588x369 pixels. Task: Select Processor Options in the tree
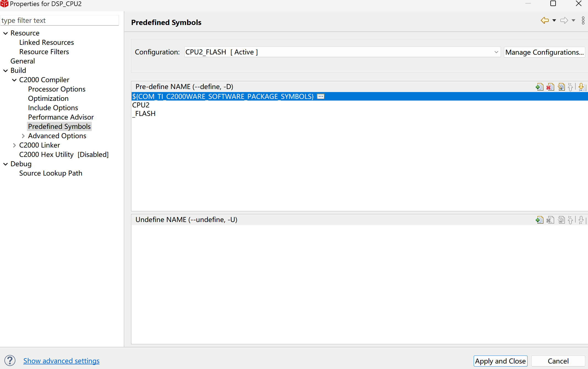57,89
